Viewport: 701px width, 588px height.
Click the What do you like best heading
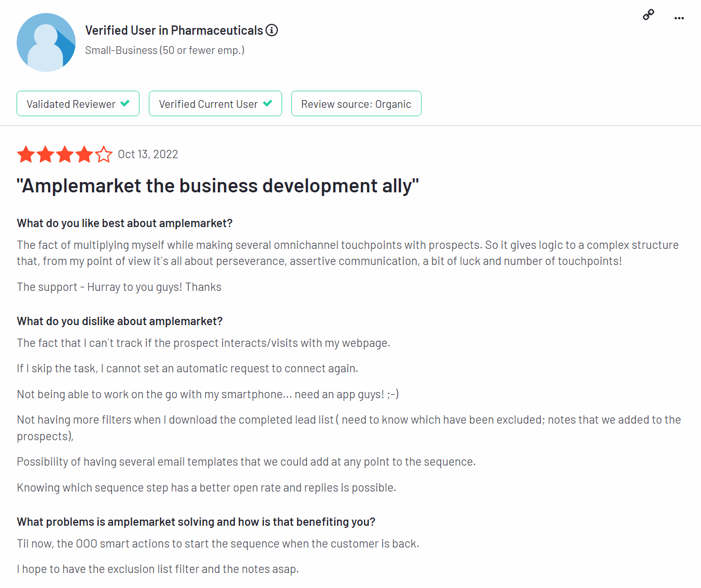click(124, 223)
